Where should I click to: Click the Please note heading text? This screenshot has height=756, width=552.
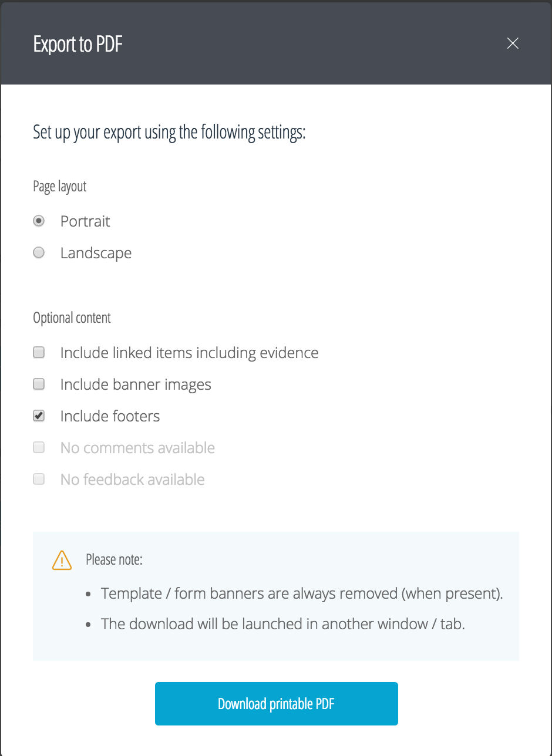114,559
